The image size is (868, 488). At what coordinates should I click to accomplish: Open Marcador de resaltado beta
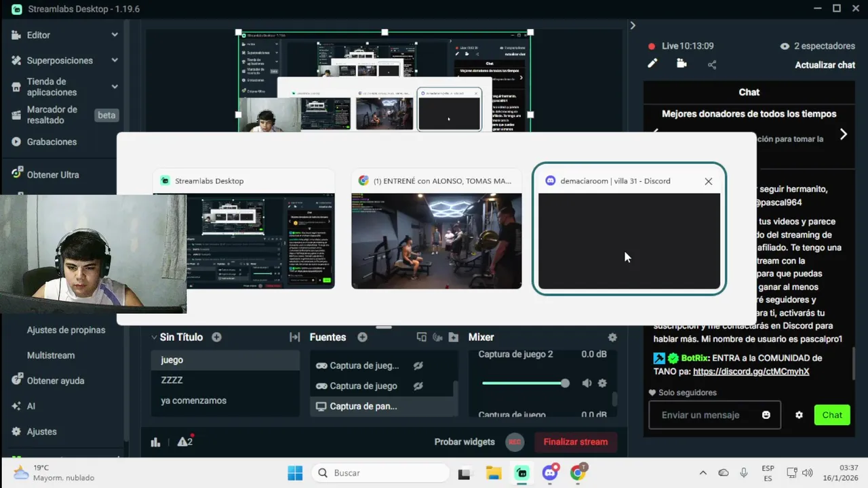pyautogui.click(x=64, y=115)
